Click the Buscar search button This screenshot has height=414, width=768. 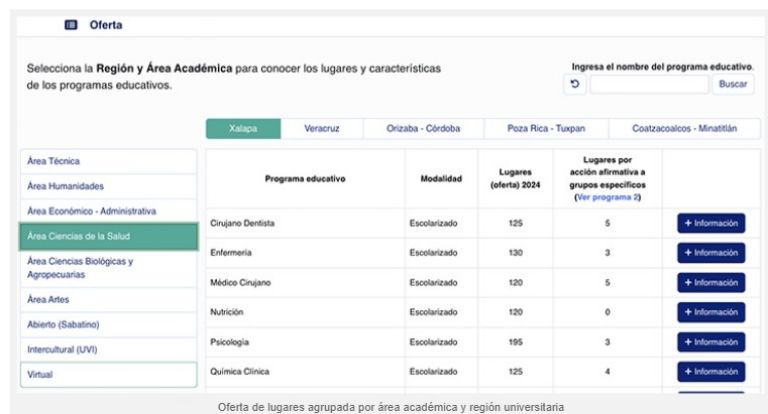[733, 85]
